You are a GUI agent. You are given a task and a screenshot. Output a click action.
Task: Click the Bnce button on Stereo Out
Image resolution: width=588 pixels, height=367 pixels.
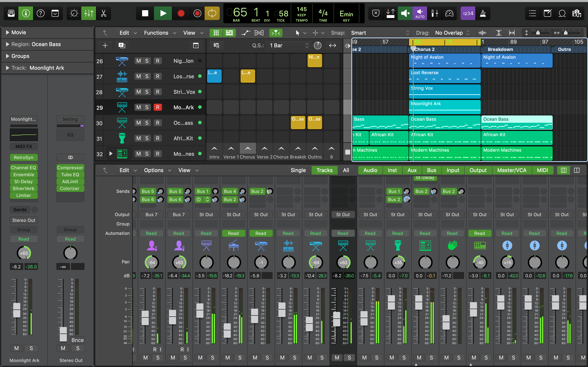(78, 340)
